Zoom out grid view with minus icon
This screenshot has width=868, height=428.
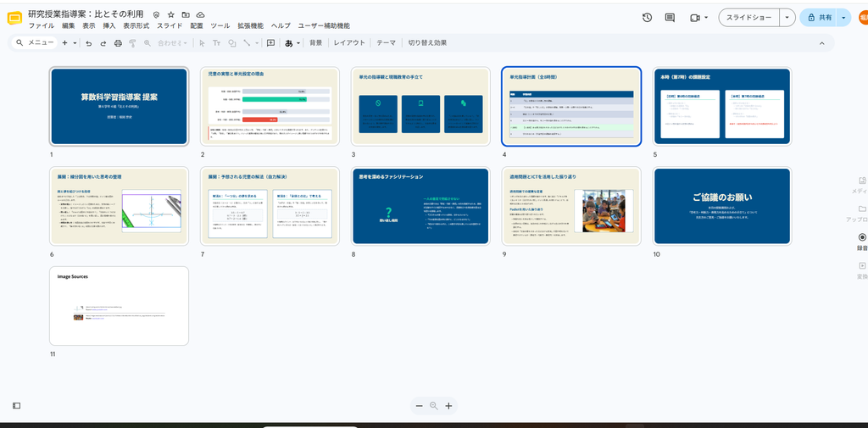click(419, 406)
